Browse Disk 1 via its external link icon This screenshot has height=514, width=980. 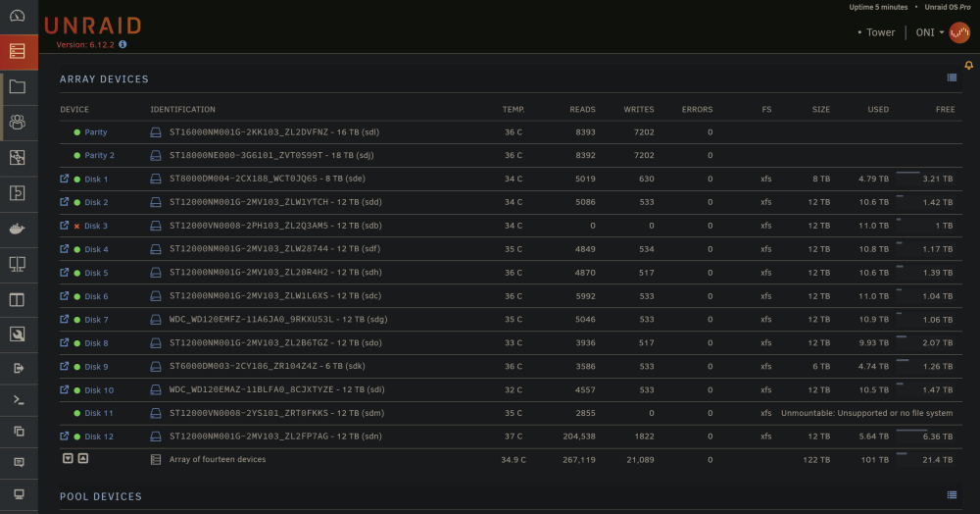(64, 179)
